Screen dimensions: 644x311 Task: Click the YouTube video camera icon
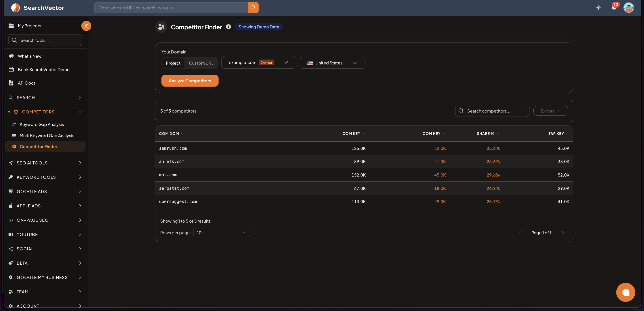[x=11, y=234]
